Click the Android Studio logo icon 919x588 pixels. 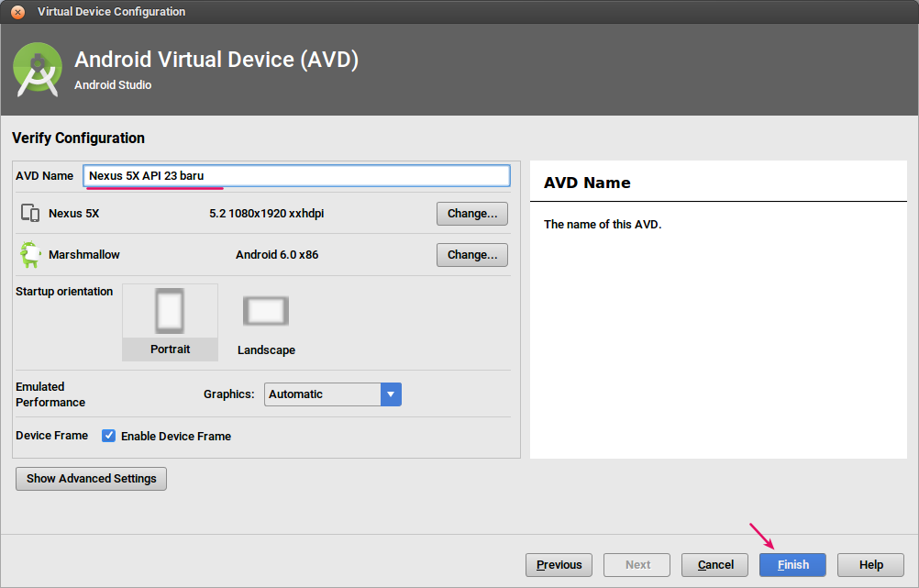click(x=38, y=71)
